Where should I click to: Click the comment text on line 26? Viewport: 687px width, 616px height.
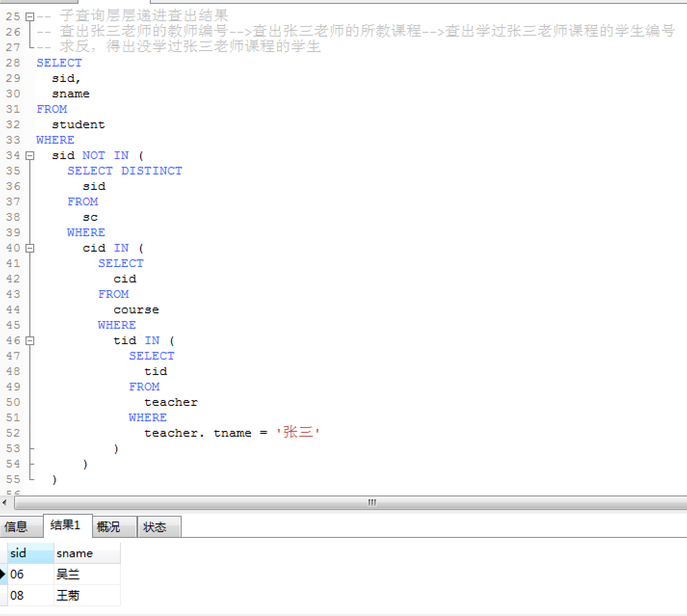356,31
